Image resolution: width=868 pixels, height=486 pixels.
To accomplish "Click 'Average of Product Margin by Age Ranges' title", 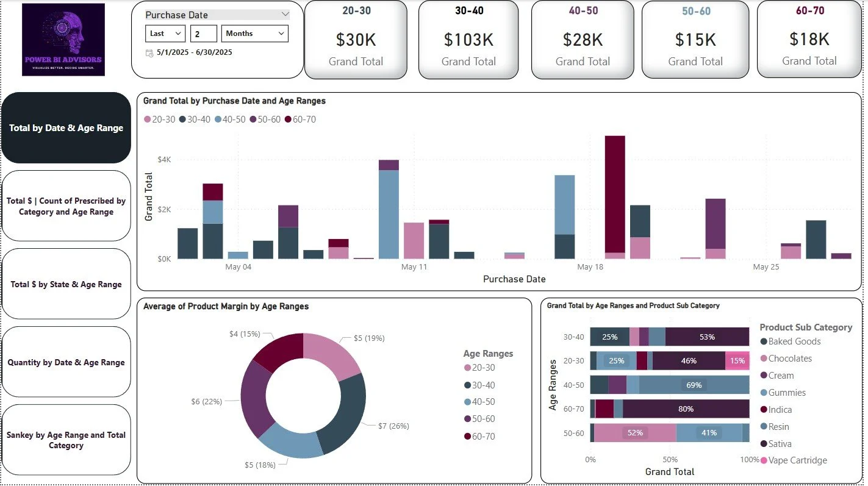I will click(226, 306).
